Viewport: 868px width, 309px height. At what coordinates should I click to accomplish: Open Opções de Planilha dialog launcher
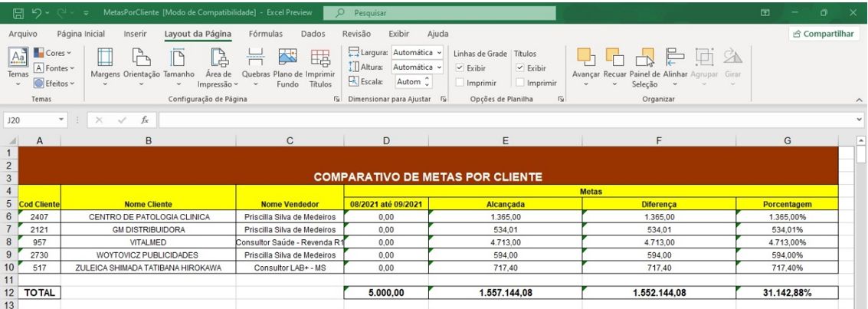(561, 99)
